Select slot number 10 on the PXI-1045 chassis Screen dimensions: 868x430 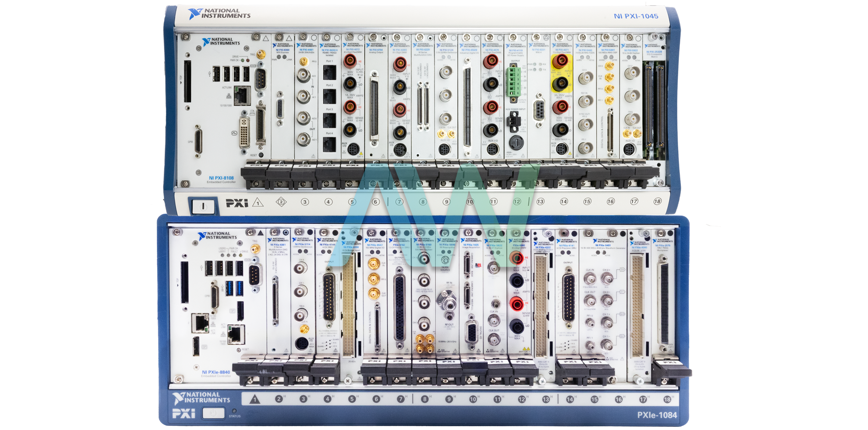[x=469, y=201]
